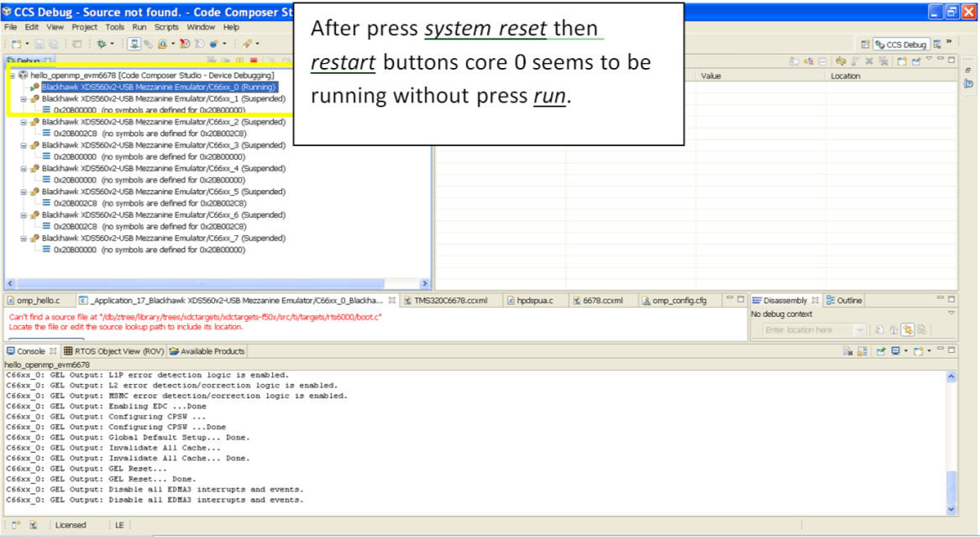The height and width of the screenshot is (537, 980).
Task: Collapse the C66xx_4 (Suspended) tree node
Action: tap(24, 169)
